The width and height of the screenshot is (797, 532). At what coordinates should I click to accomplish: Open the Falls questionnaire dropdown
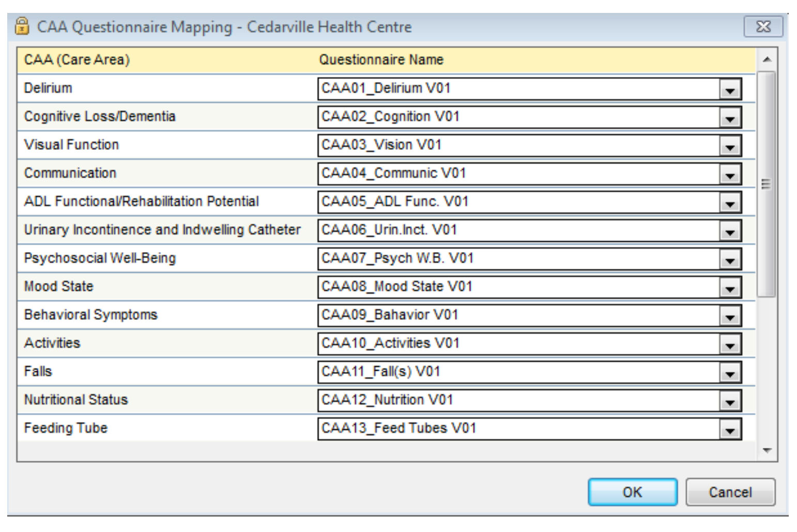pyautogui.click(x=730, y=373)
